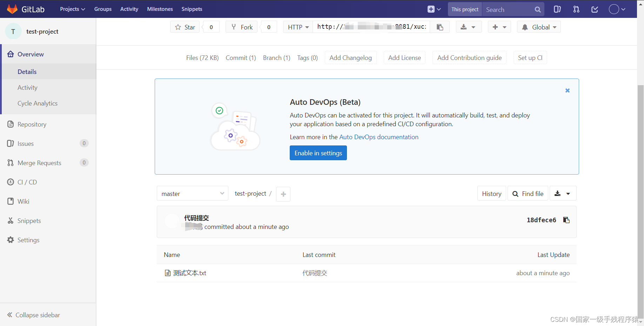Open Files (72 KB) link
Viewport: 644px width, 326px height.
(x=202, y=58)
